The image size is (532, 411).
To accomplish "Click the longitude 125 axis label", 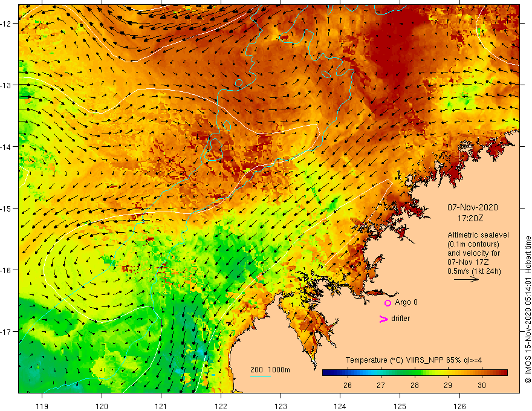I will 400,406.
